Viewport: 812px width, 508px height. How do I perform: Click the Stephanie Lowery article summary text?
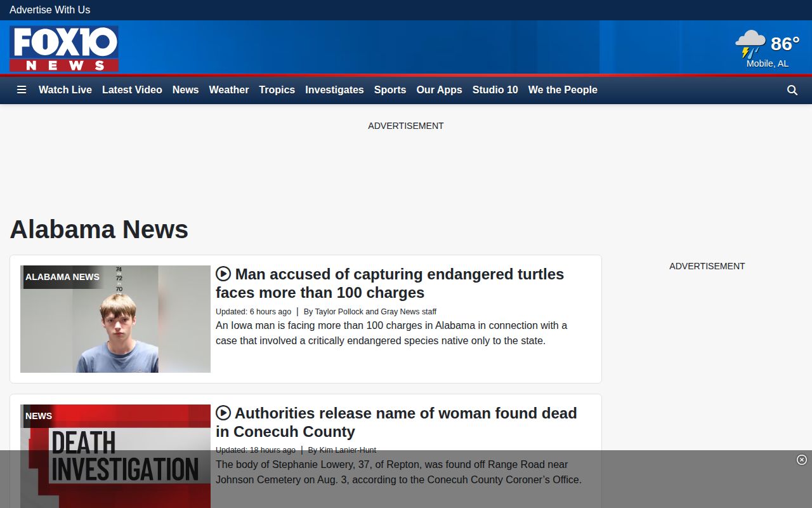tap(398, 472)
